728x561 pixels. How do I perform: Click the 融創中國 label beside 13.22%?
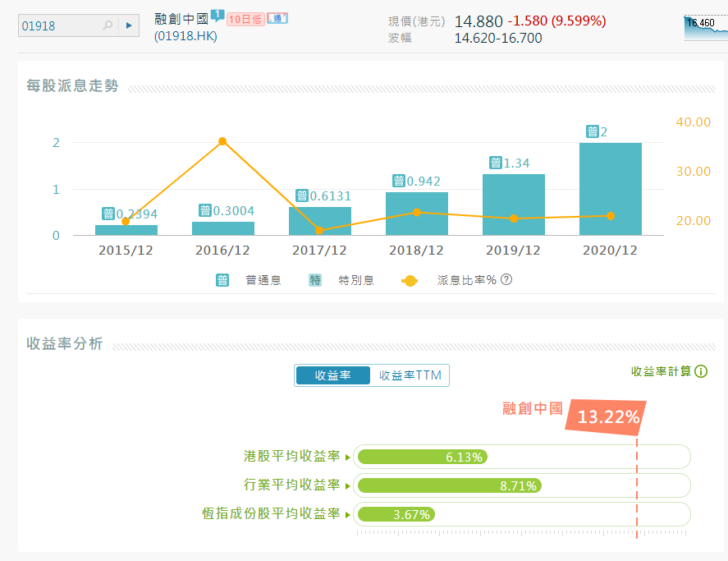(533, 408)
